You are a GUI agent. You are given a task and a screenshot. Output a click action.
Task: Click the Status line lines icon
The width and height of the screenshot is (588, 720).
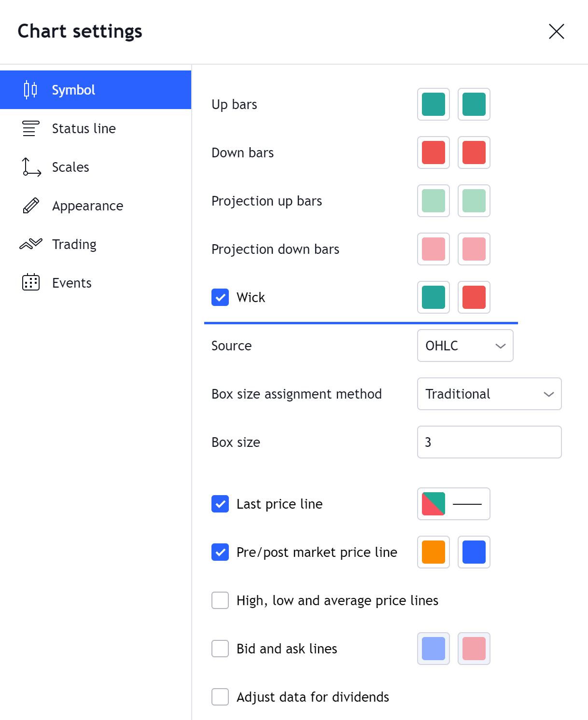click(x=30, y=128)
